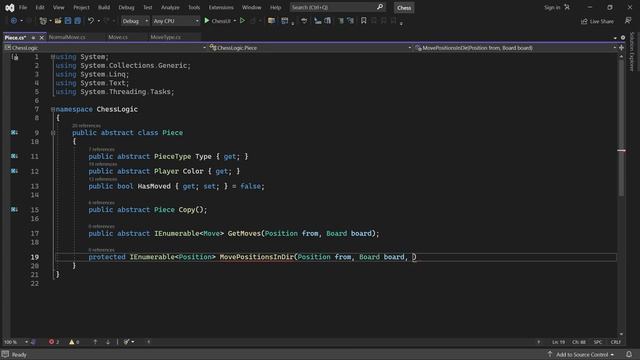Click the notifications bell icon

(629, 354)
